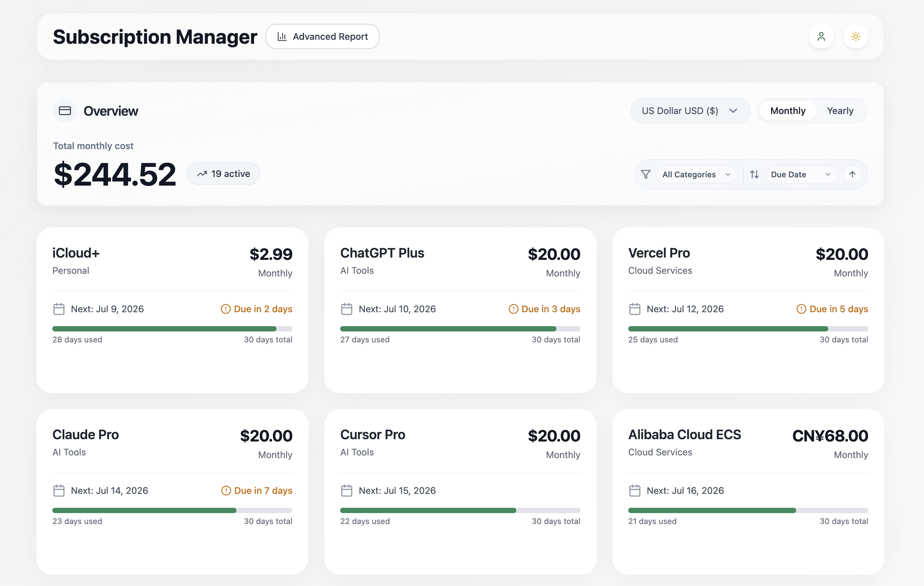Click the calendar icon on ChatGPT Plus card
The image size is (924, 586).
tap(346, 309)
